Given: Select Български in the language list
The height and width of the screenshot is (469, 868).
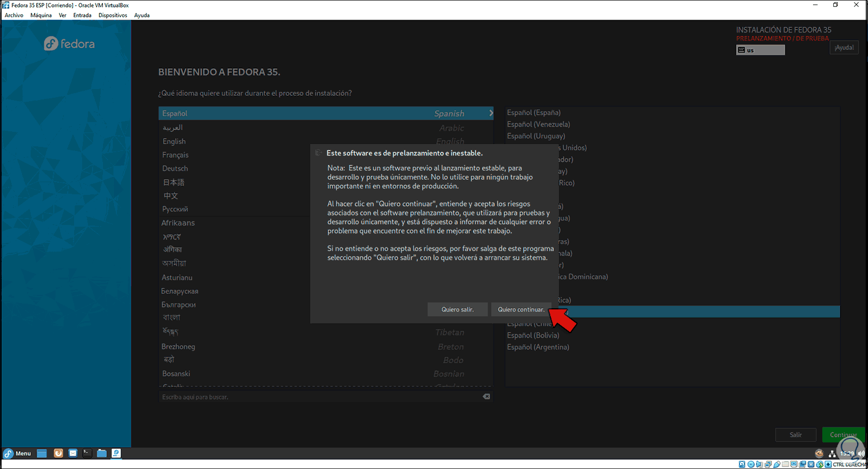Looking at the screenshot, I should 326,305.
